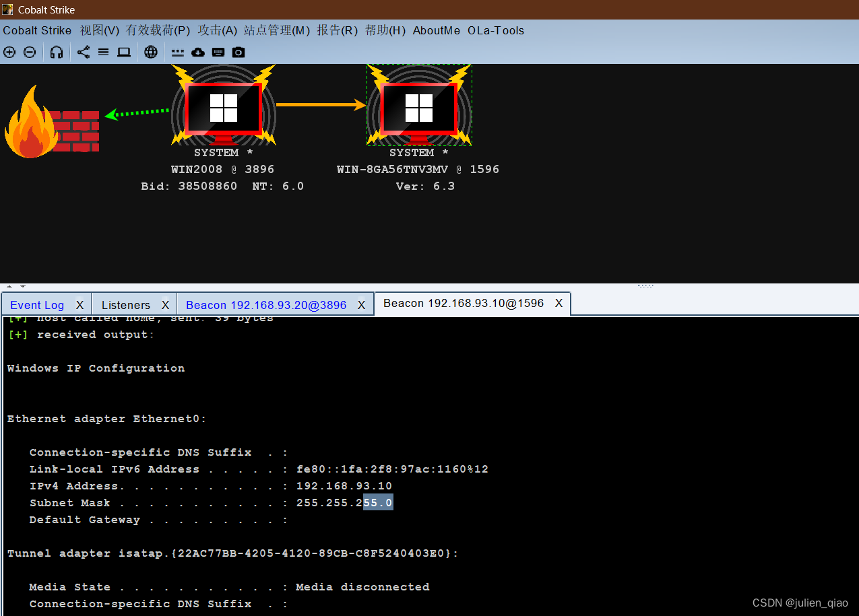This screenshot has width=859, height=616.
Task: Click 'Default Gateway' line
Action: tap(159, 520)
